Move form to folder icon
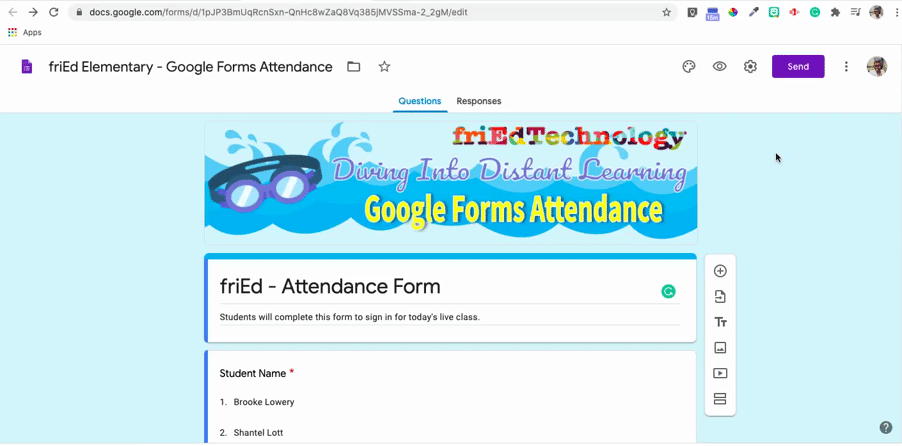 (354, 67)
